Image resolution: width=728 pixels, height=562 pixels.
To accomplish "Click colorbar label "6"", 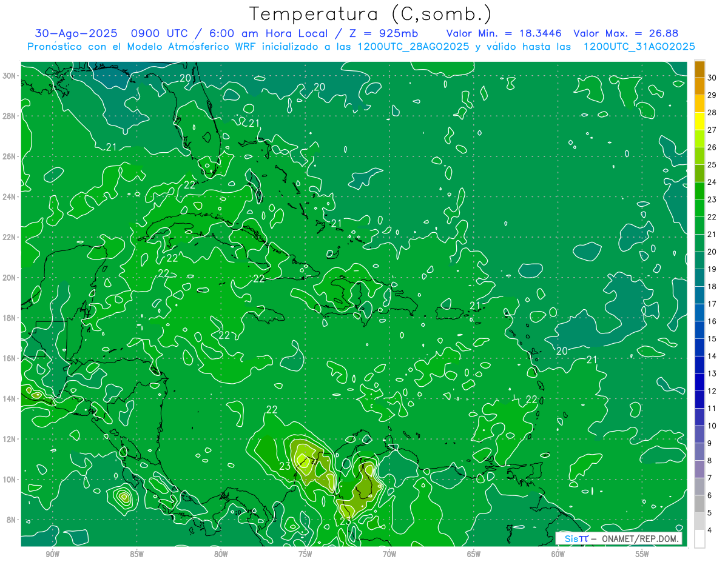I will click(710, 496).
